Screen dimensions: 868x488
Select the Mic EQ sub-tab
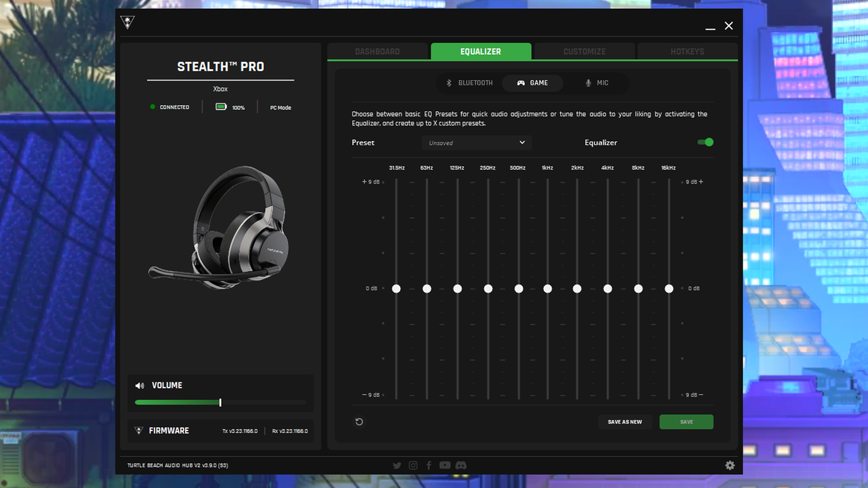pyautogui.click(x=597, y=83)
